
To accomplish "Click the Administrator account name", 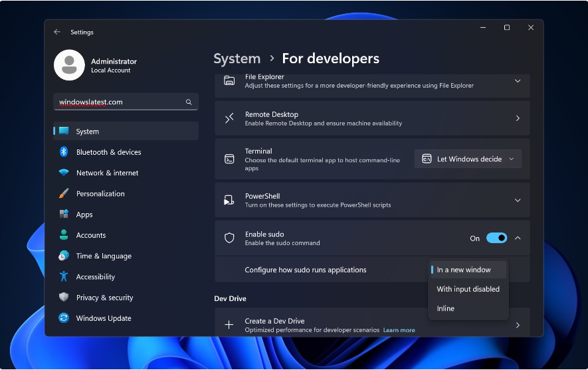I will (x=114, y=61).
